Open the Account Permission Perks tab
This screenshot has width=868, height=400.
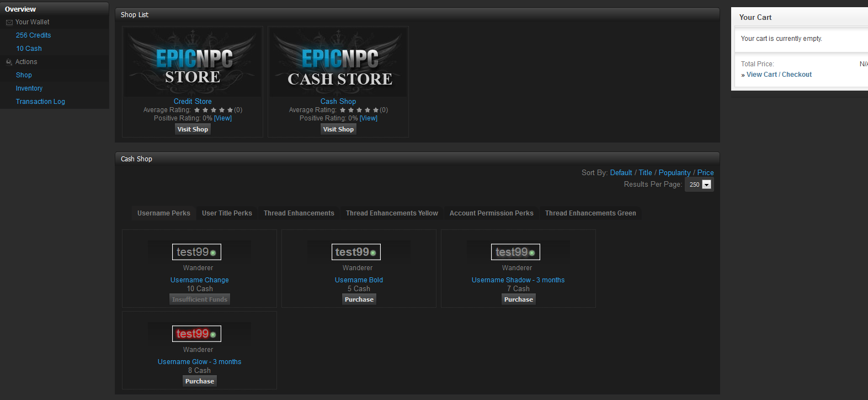pos(492,213)
